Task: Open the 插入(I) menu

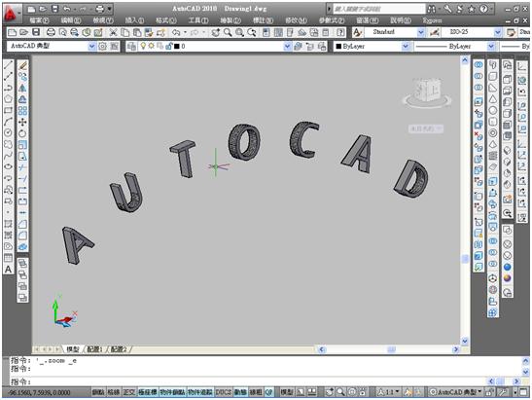Action: tap(134, 20)
